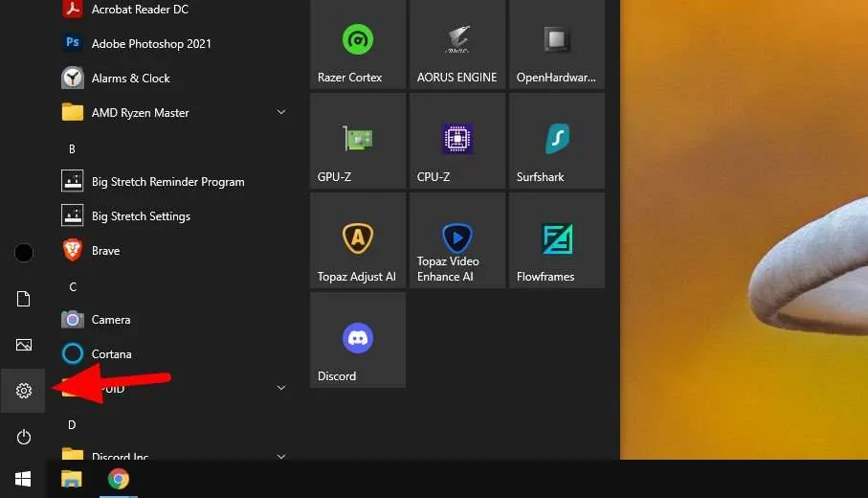Screen dimensions: 868x498
Task: Launch Razer Cortex tile
Action: 358,44
